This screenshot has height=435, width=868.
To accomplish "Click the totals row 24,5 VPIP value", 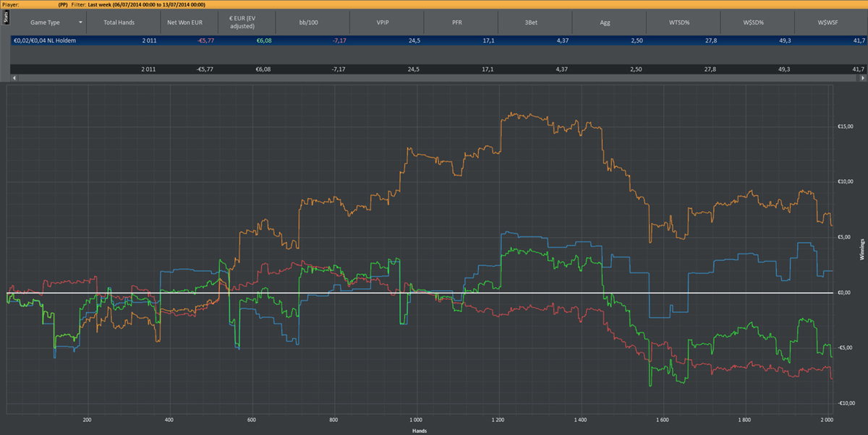I will (x=413, y=69).
